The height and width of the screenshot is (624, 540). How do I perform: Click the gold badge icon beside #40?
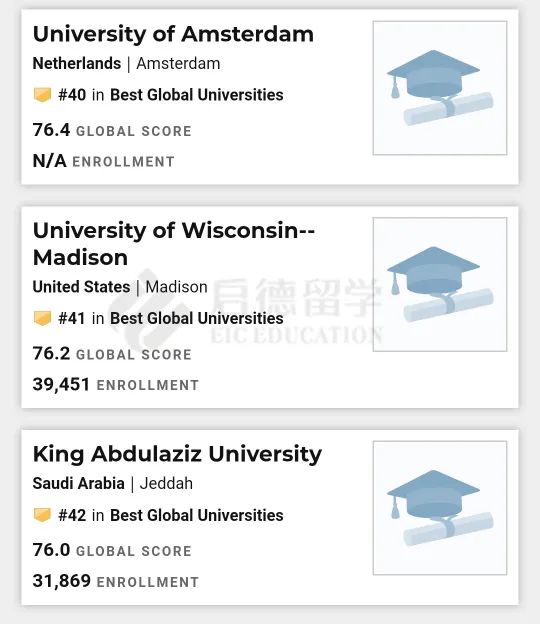click(x=42, y=95)
